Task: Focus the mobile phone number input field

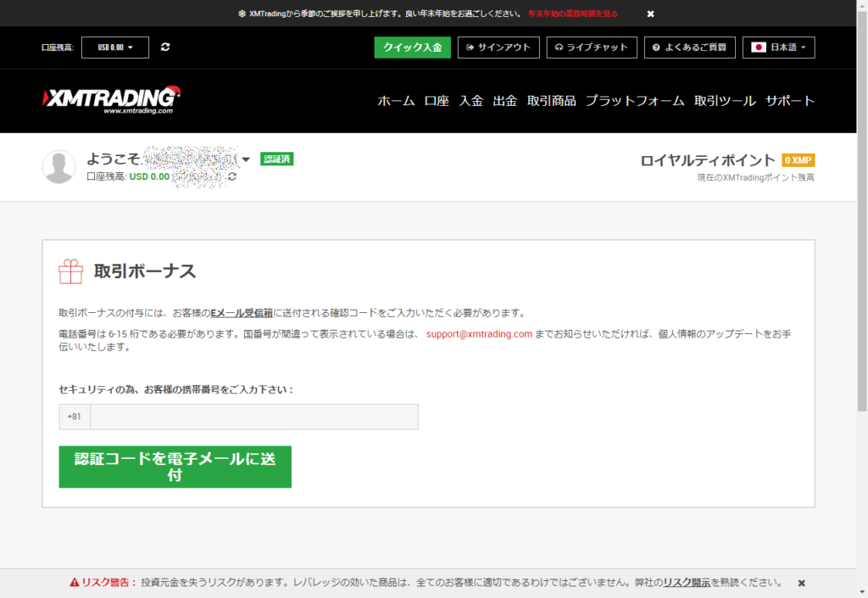Action: pyautogui.click(x=254, y=417)
